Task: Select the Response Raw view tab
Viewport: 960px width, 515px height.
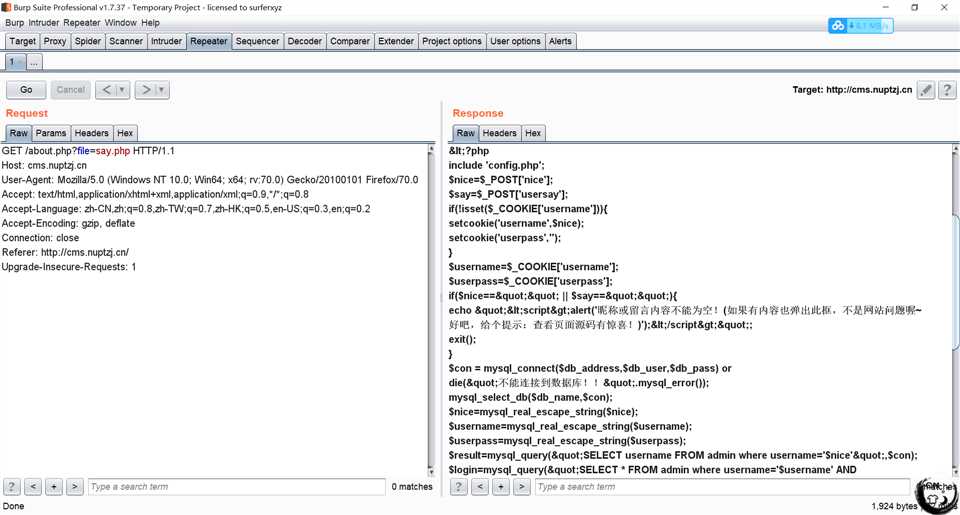Action: click(465, 133)
